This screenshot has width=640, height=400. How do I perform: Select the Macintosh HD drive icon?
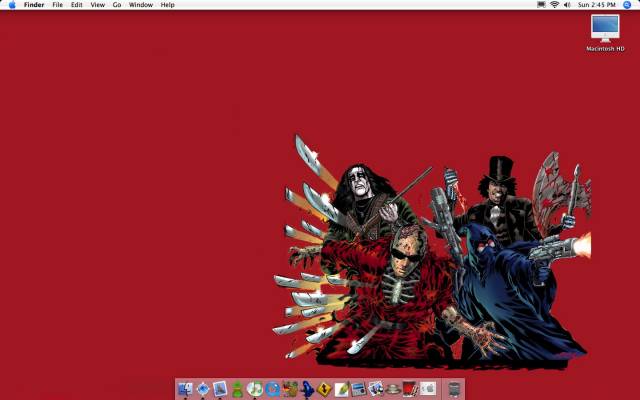605,28
